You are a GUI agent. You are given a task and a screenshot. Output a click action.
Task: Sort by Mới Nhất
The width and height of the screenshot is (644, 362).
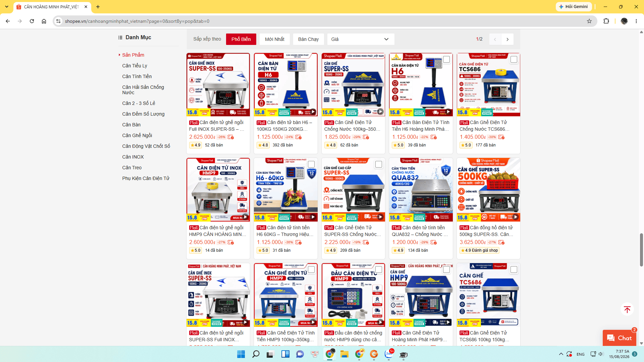tap(275, 39)
